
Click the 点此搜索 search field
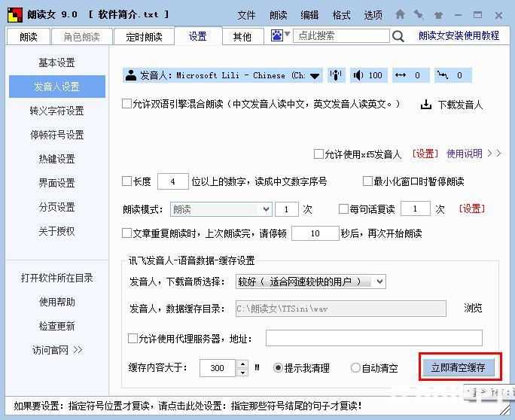(341, 35)
